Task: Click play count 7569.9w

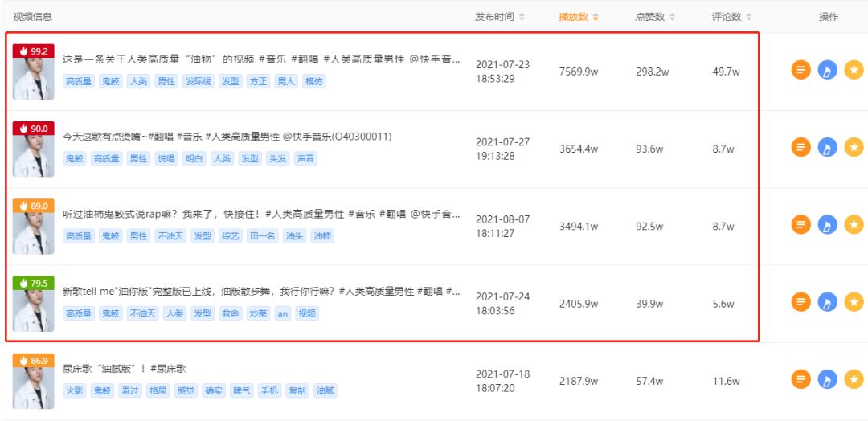Action: pyautogui.click(x=579, y=72)
